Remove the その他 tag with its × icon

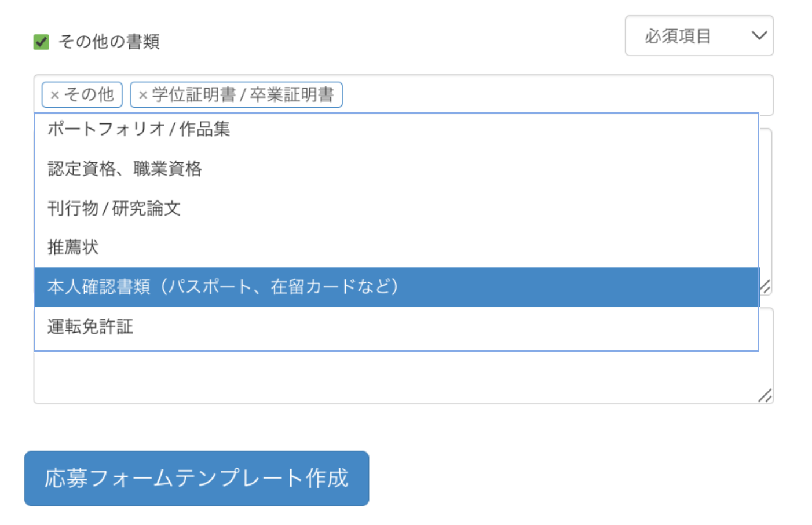point(55,95)
